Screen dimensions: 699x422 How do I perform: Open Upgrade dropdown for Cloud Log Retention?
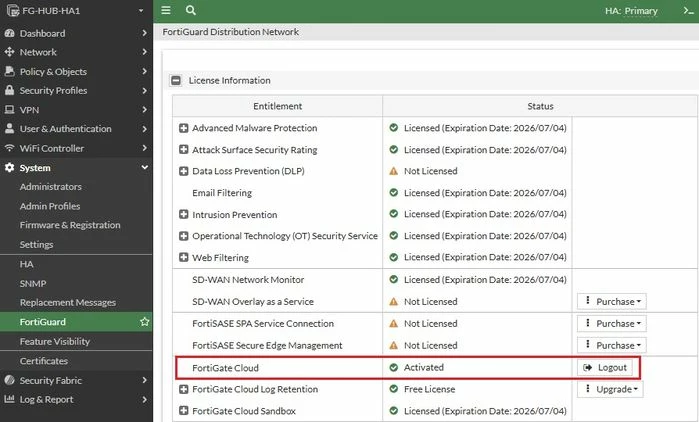(x=610, y=389)
